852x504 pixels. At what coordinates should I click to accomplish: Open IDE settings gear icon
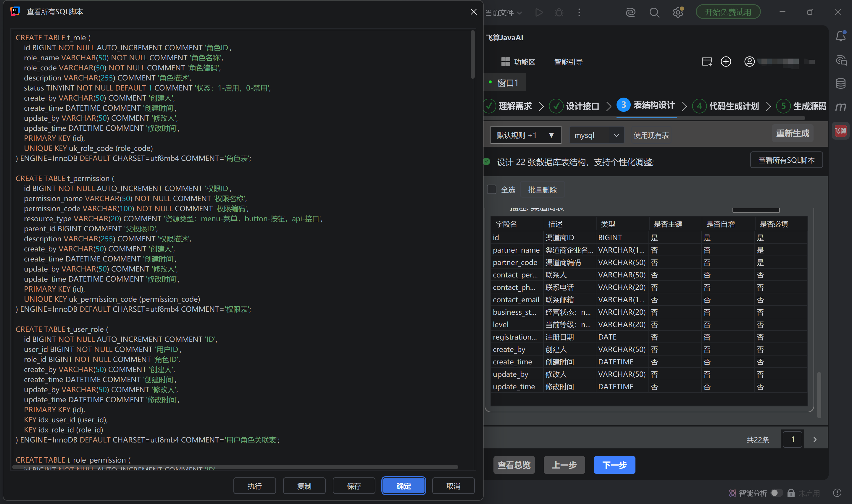point(678,12)
